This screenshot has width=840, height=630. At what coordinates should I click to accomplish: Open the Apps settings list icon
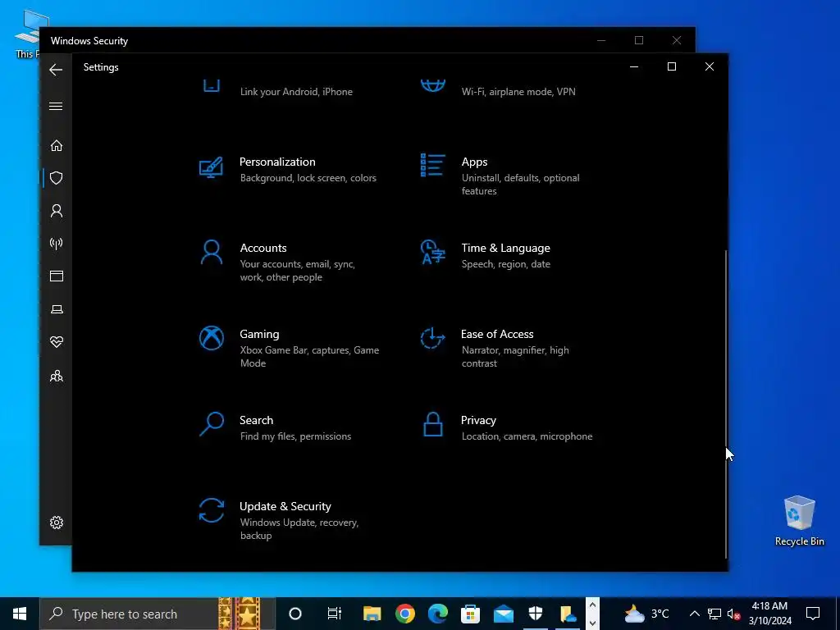point(432,165)
